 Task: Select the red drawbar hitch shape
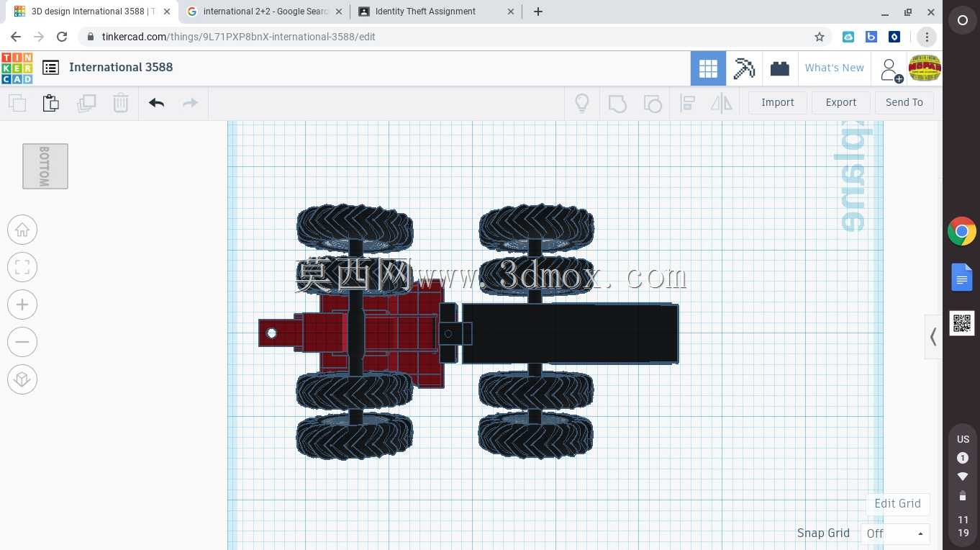(x=281, y=333)
